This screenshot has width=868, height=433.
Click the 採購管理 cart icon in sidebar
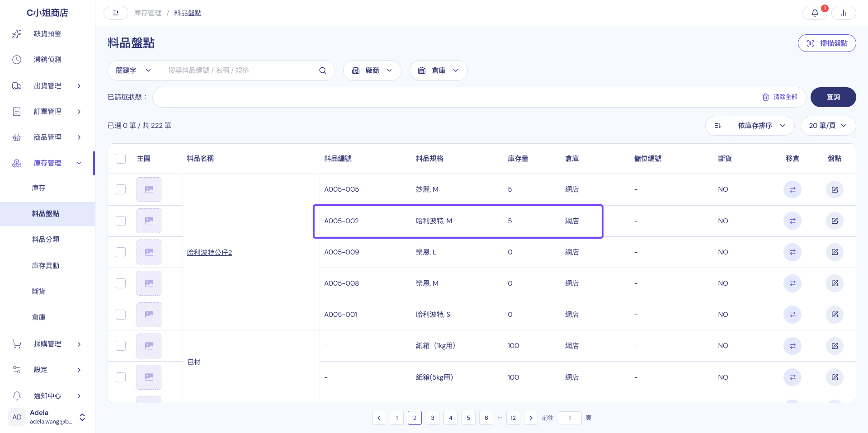click(x=17, y=344)
